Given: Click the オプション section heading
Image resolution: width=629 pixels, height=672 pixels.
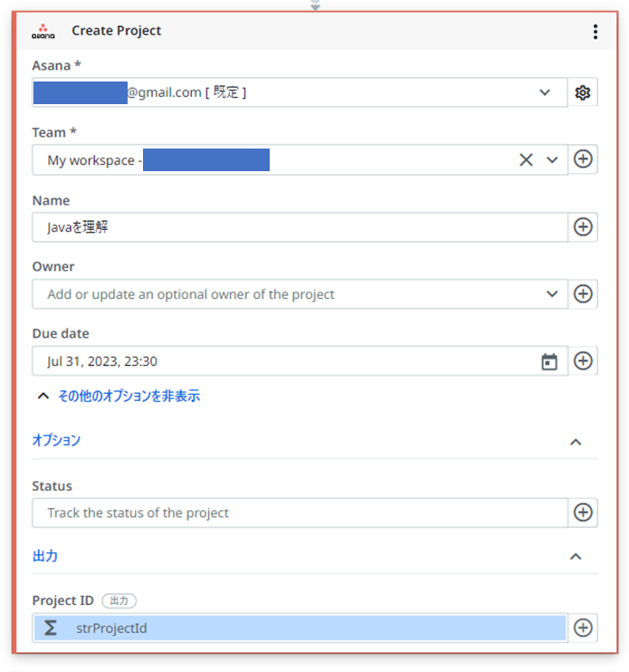Looking at the screenshot, I should [x=56, y=440].
